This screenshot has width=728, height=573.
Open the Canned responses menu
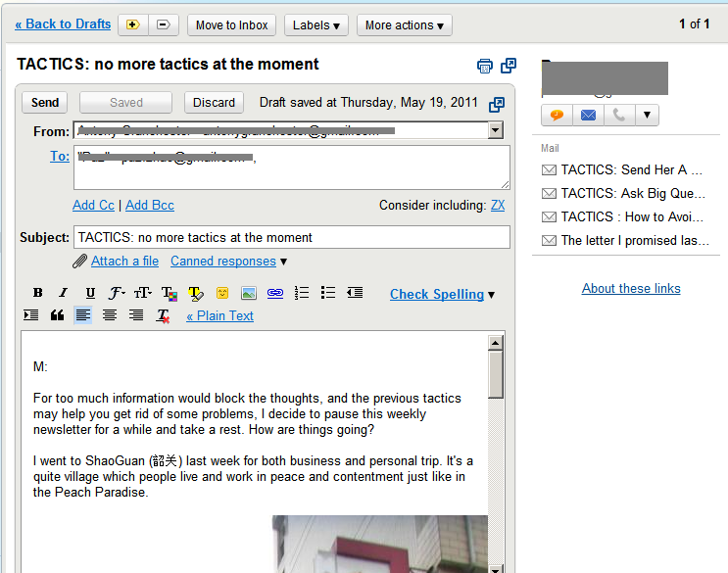click(228, 262)
